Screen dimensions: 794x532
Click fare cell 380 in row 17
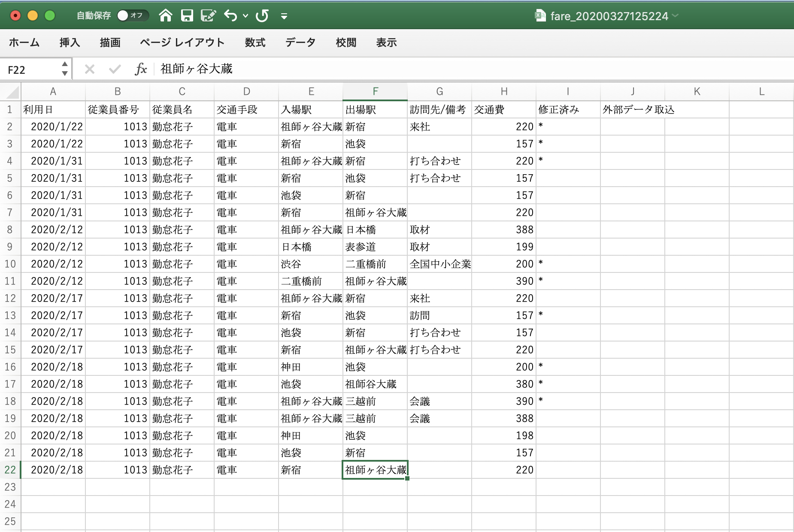pyautogui.click(x=504, y=384)
